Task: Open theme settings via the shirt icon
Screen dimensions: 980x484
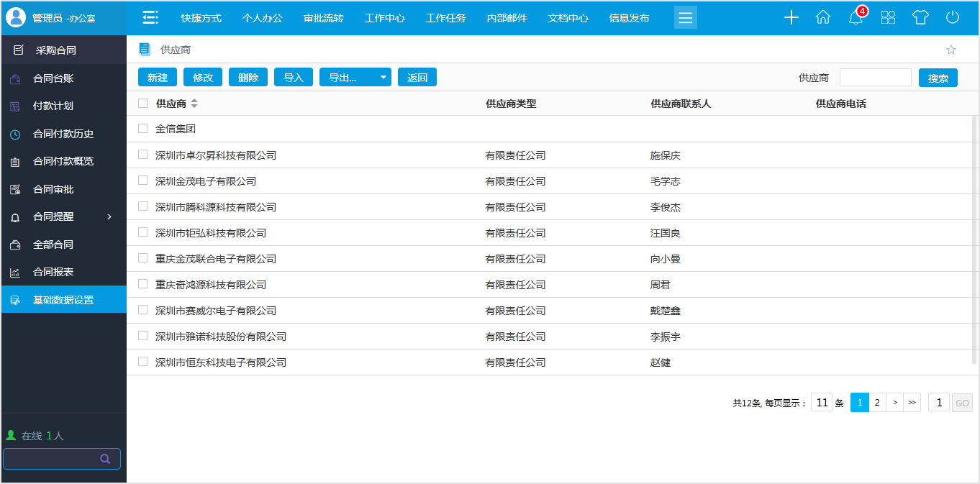Action: click(x=920, y=17)
